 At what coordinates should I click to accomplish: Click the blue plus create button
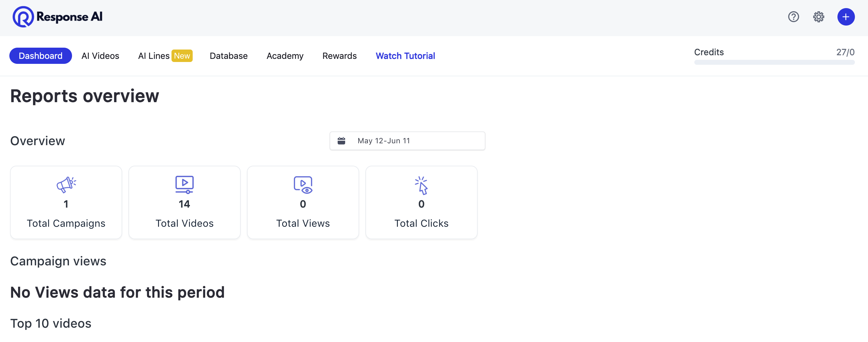coord(846,17)
